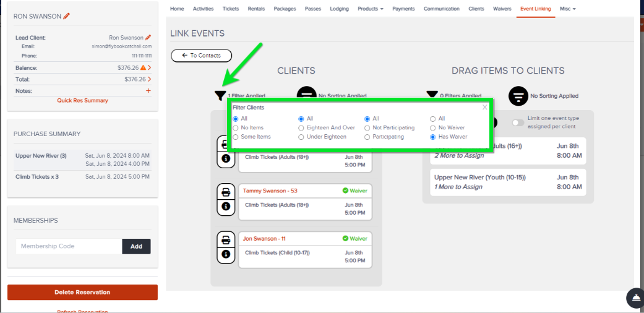Click the Add membership button
The width and height of the screenshot is (644, 313).
pyautogui.click(x=136, y=246)
